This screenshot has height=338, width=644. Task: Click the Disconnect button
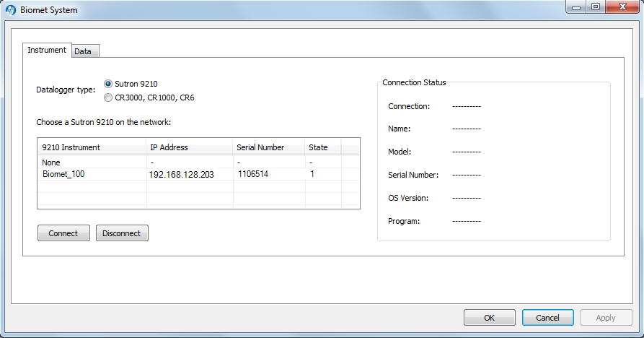[122, 233]
